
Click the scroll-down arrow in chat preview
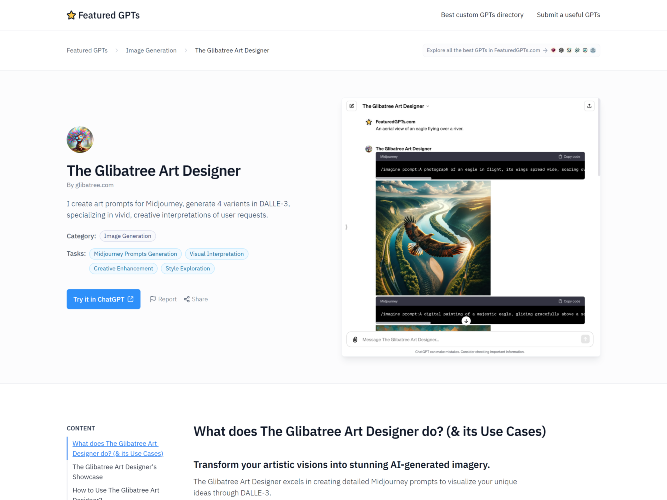(x=466, y=321)
